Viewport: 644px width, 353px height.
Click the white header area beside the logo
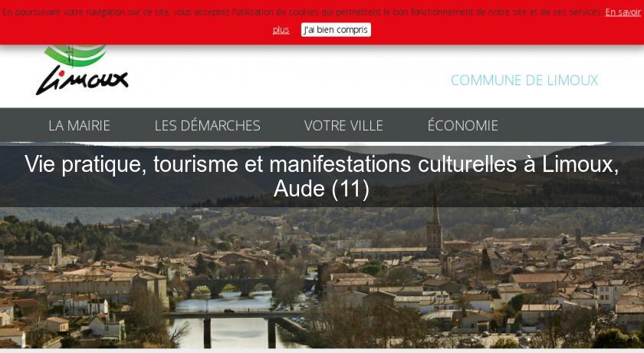click(287, 78)
